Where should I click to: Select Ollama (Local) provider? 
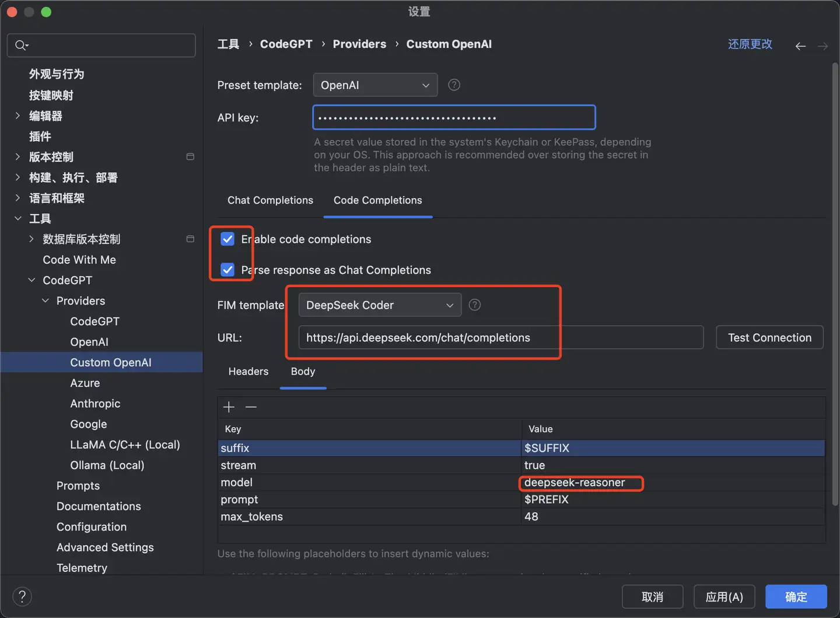(107, 465)
